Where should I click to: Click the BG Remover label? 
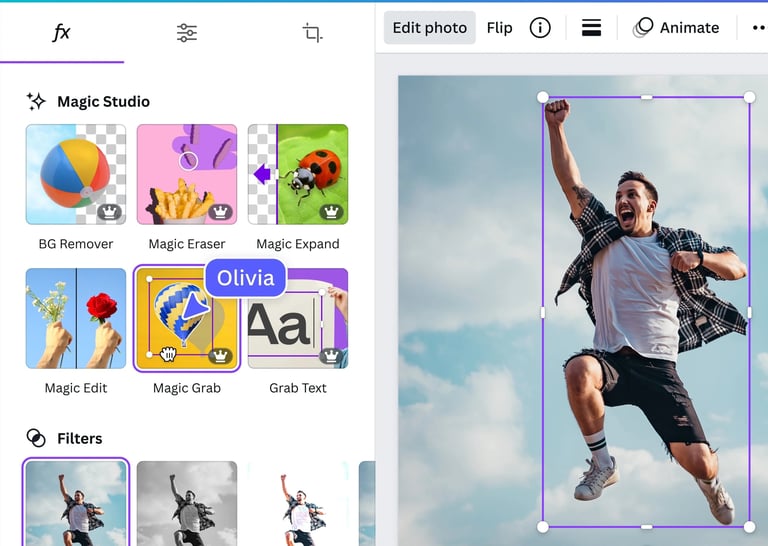[x=76, y=244]
